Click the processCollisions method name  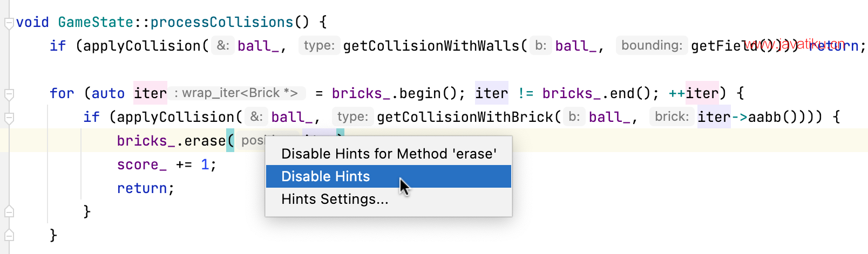click(x=221, y=22)
